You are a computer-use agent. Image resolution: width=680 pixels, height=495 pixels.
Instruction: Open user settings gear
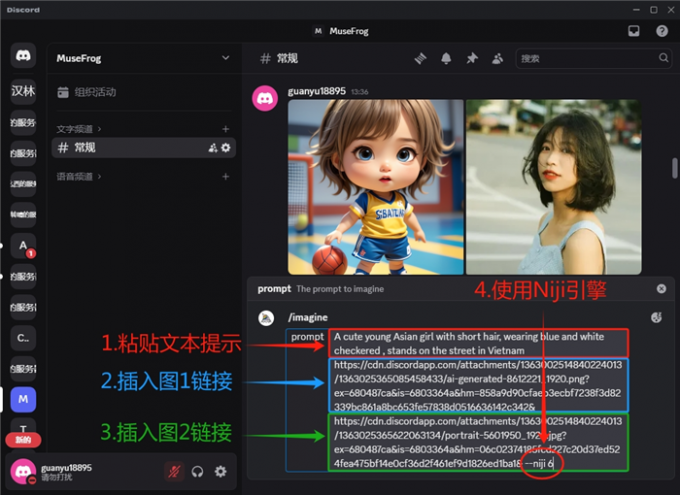click(x=221, y=471)
